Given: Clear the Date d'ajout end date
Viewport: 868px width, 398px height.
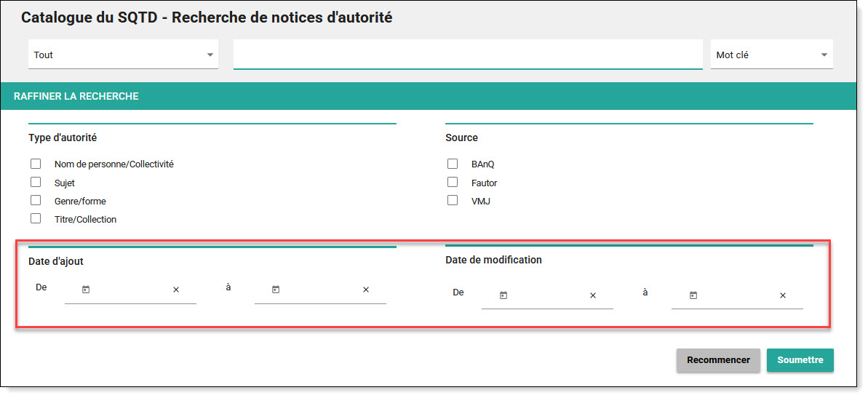Looking at the screenshot, I should point(366,290).
